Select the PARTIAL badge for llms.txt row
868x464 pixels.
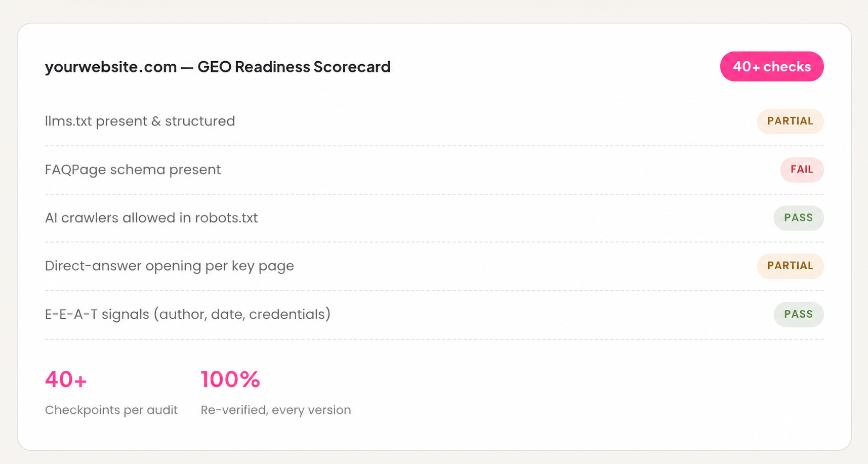(790, 121)
